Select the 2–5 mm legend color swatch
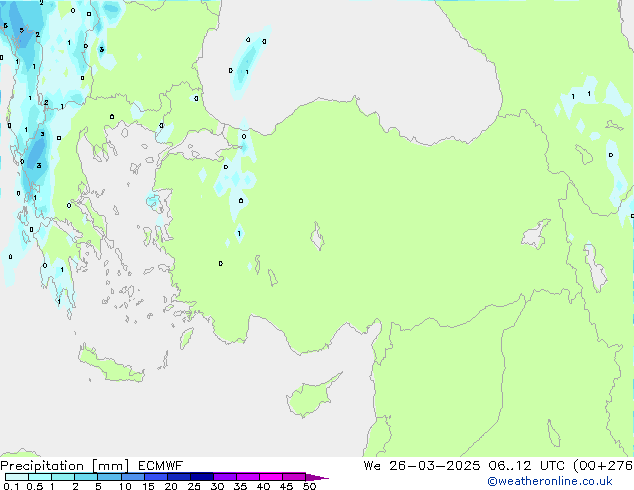 pos(86,477)
